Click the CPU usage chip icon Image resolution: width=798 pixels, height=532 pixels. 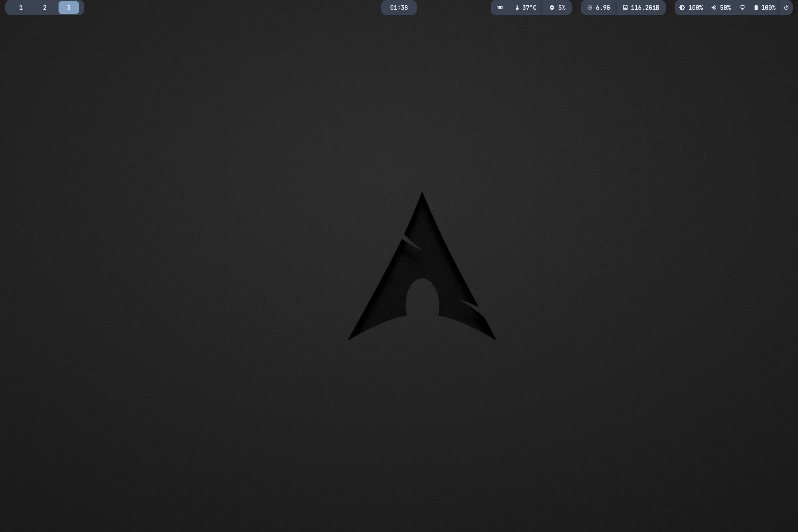552,7
